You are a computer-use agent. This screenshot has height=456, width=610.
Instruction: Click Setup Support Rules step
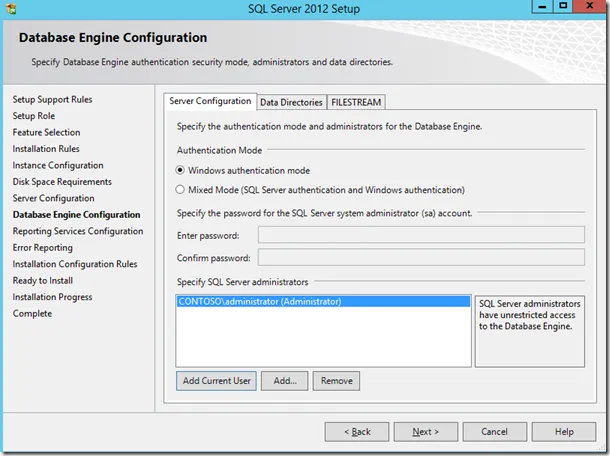52,100
